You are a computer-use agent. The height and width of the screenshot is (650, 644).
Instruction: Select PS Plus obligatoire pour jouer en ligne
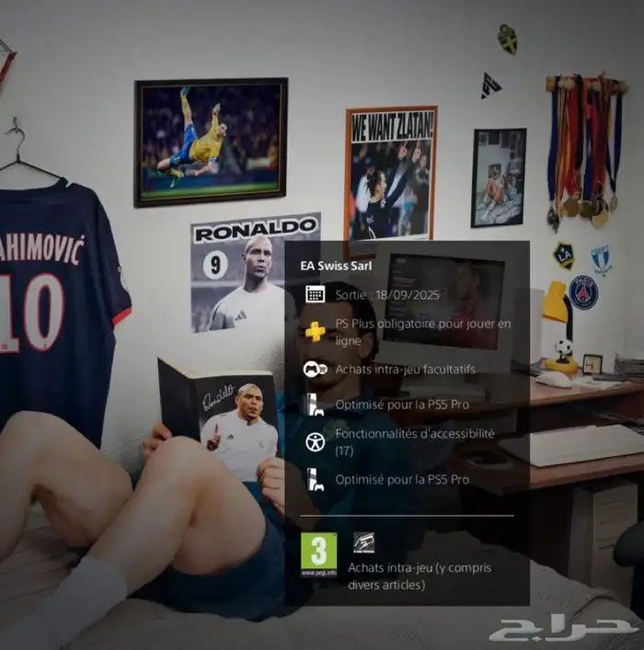click(423, 332)
